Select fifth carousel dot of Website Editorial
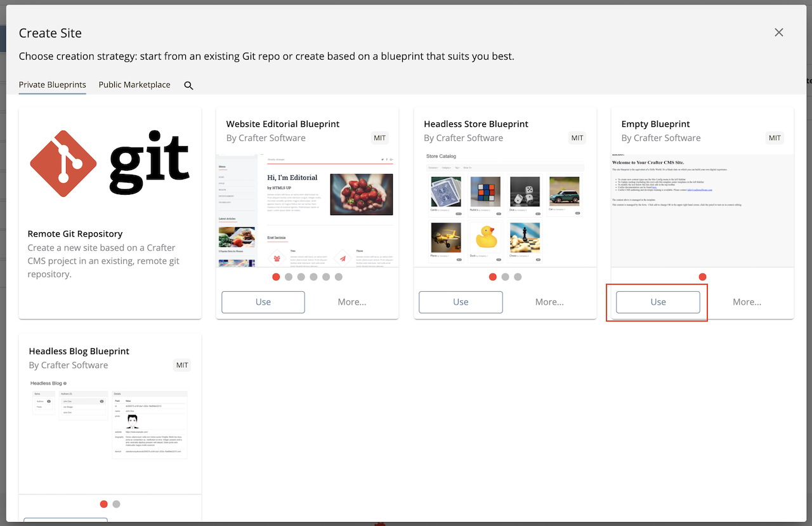This screenshot has height=526, width=812. pos(326,277)
